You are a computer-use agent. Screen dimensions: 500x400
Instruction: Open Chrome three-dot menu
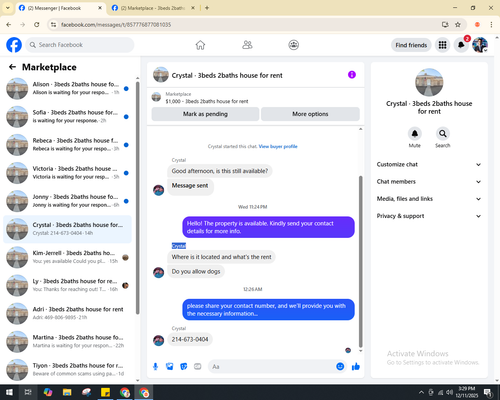(491, 25)
